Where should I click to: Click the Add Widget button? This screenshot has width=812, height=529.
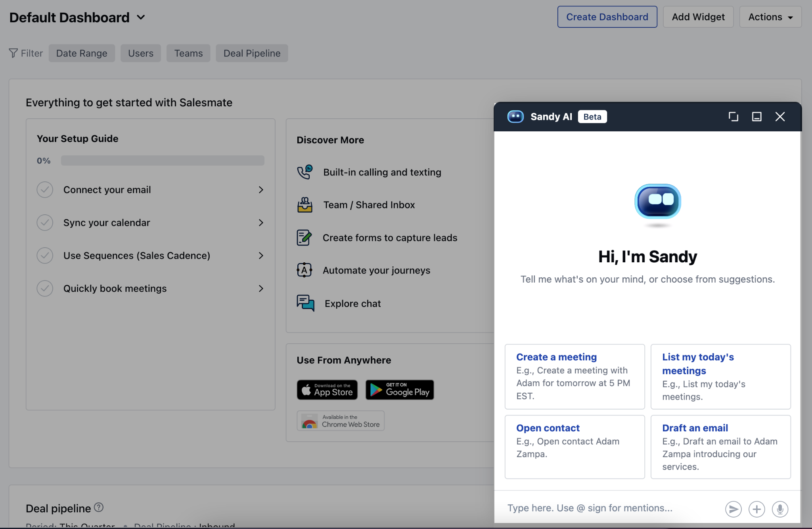click(x=698, y=17)
